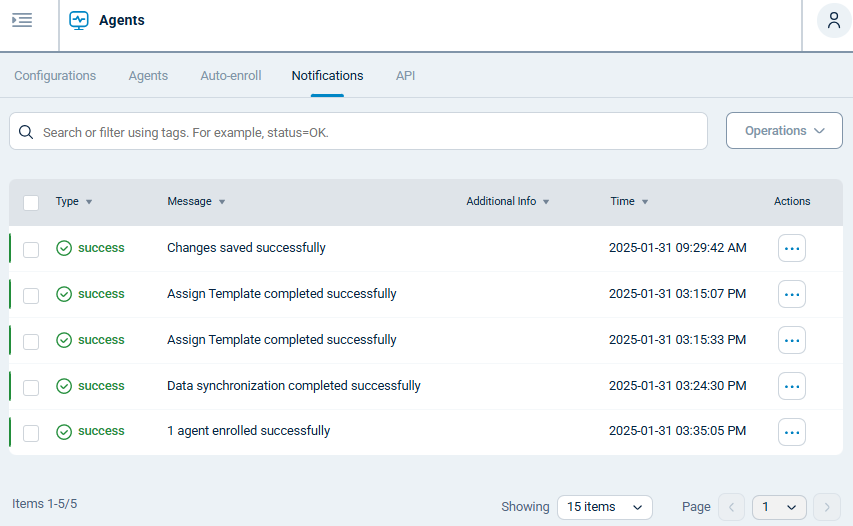The height and width of the screenshot is (526, 853).
Task: Check the select-all header checkbox
Action: 31,202
